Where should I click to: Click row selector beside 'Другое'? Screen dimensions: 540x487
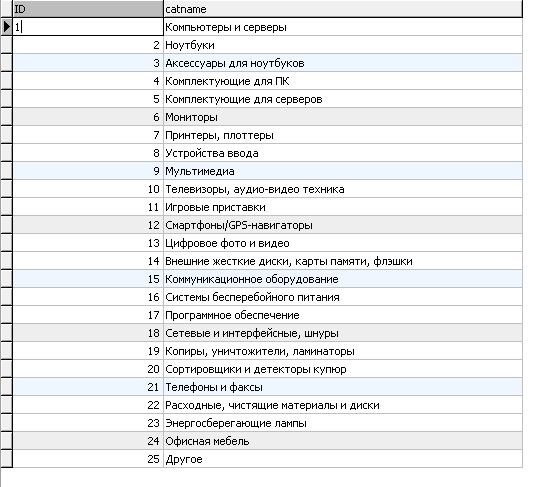6,459
